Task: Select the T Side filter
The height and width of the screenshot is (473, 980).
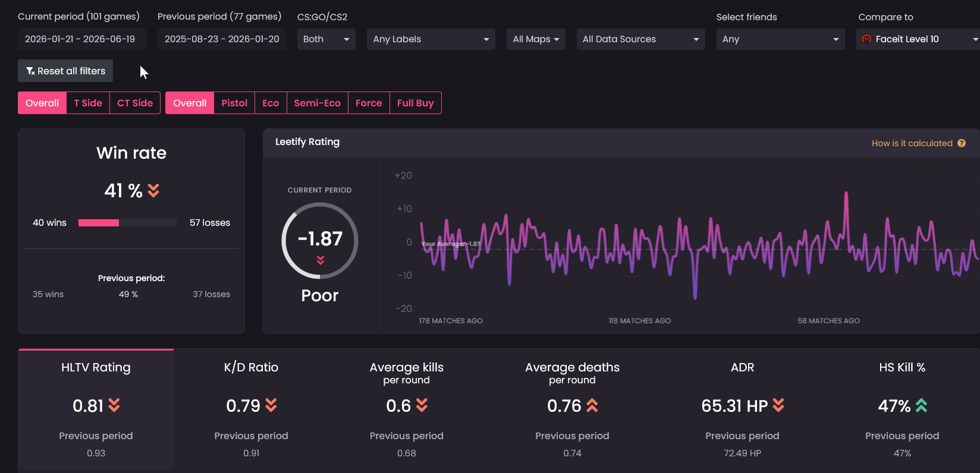Action: [88, 103]
